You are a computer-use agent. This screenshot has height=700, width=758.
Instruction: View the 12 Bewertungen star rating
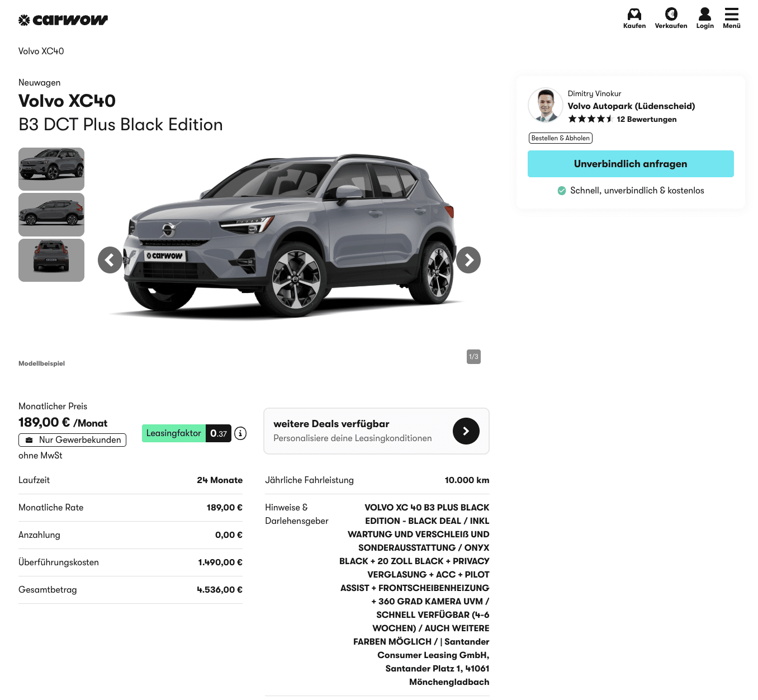coord(622,119)
